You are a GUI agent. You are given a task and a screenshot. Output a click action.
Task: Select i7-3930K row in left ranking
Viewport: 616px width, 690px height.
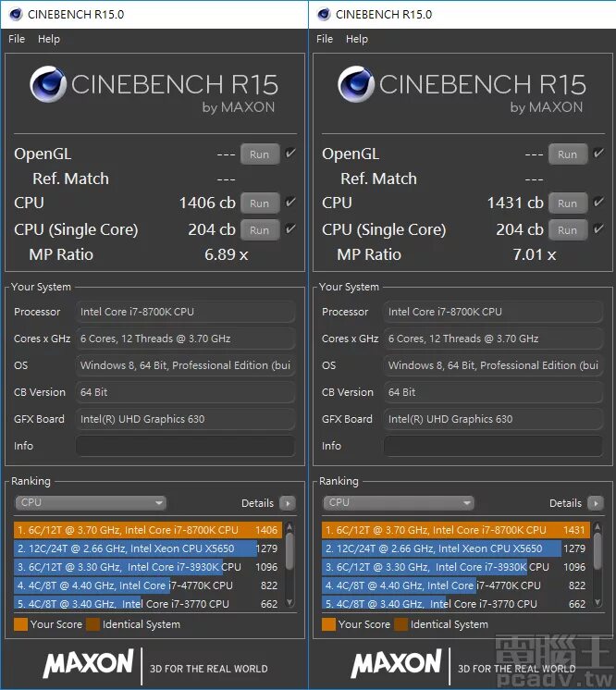(x=148, y=567)
